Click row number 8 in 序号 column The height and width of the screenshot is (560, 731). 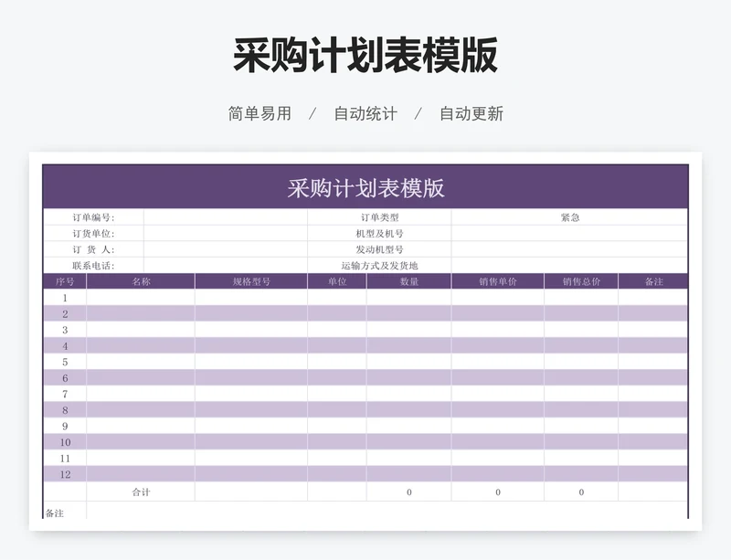[65, 410]
